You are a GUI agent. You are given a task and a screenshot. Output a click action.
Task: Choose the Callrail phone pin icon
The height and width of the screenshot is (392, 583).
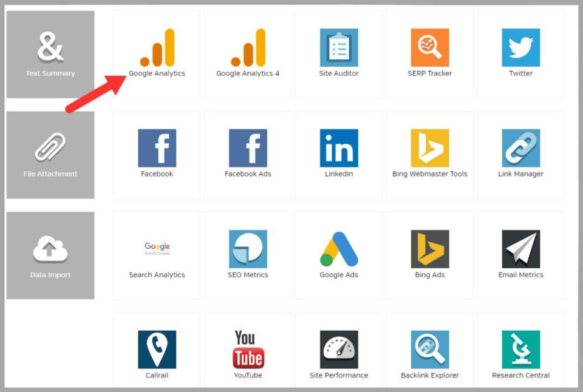(x=157, y=350)
